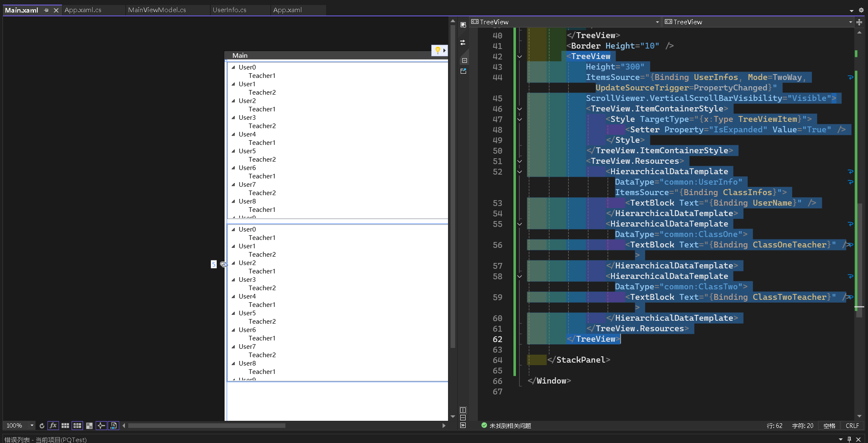Click the 5 margin indicator left of designer
The image size is (868, 443).
[x=214, y=264]
